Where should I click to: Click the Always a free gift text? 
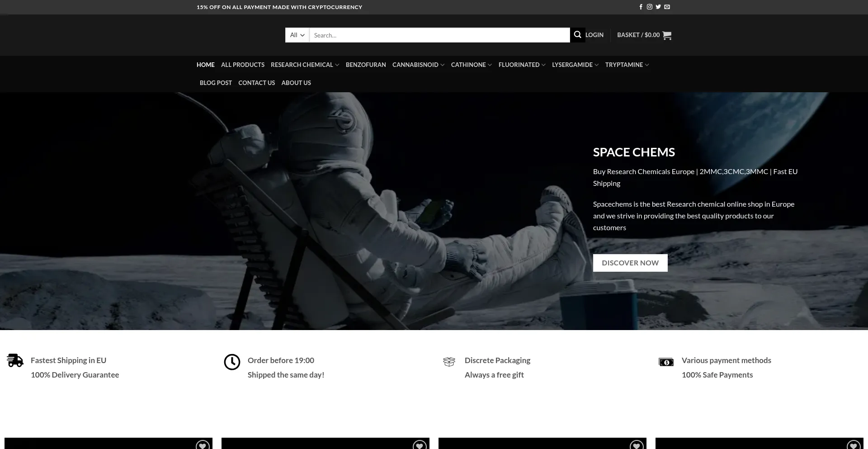[x=494, y=375]
